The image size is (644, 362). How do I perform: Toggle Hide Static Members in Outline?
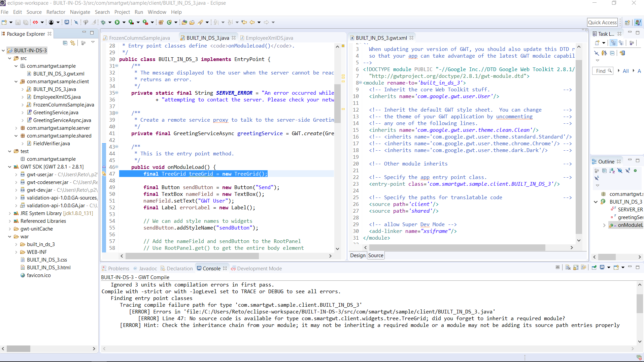(628, 171)
